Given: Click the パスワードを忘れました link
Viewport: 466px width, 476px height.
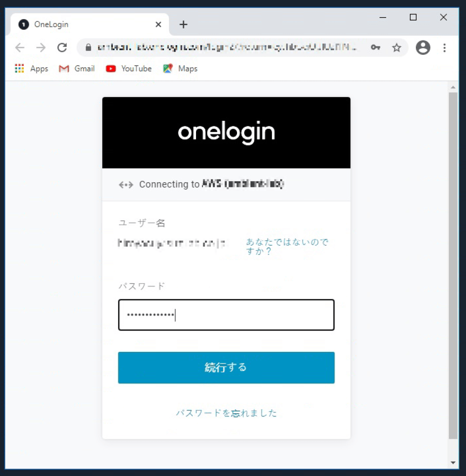Looking at the screenshot, I should pyautogui.click(x=226, y=413).
